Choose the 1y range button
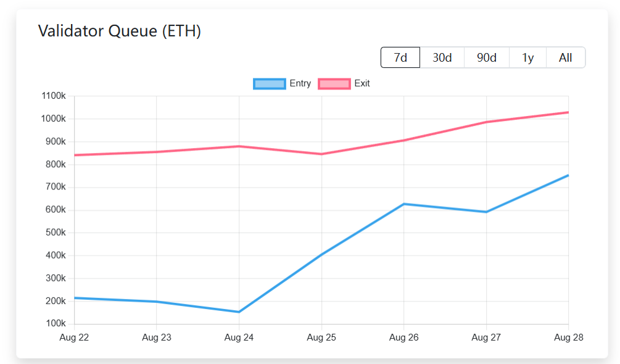 pos(528,58)
